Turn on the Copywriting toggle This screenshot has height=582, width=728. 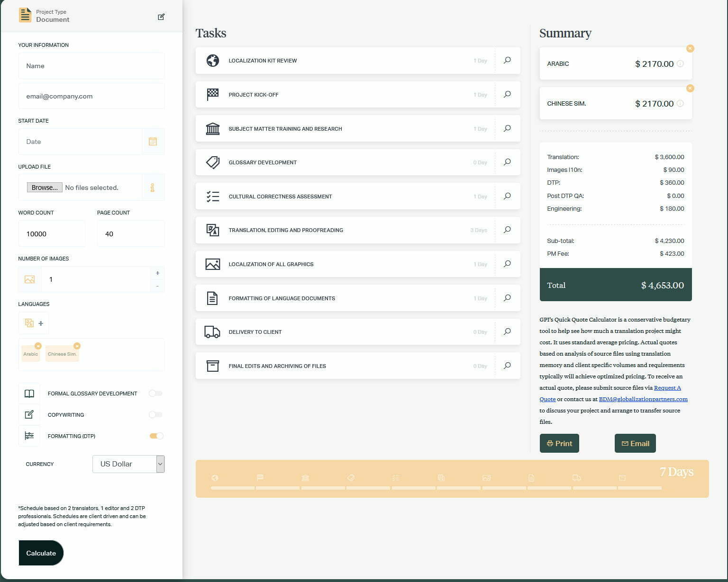point(155,415)
